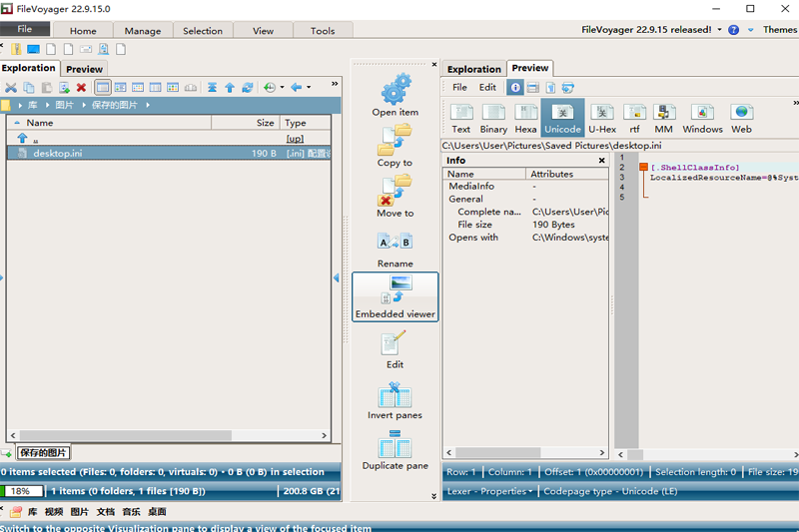The width and height of the screenshot is (799, 532).
Task: Click the Copy to folder icon
Action: tap(395, 138)
